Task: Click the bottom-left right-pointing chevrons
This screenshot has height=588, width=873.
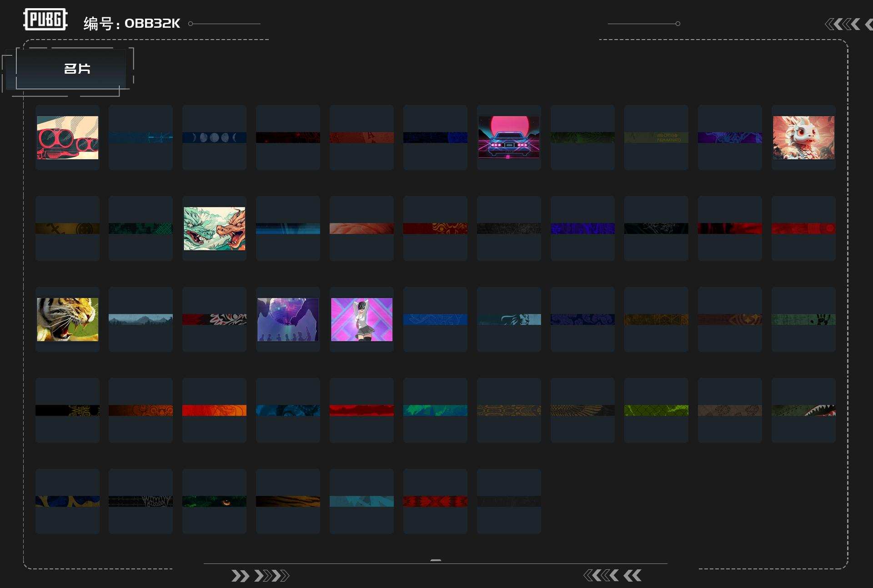Action: (x=260, y=576)
